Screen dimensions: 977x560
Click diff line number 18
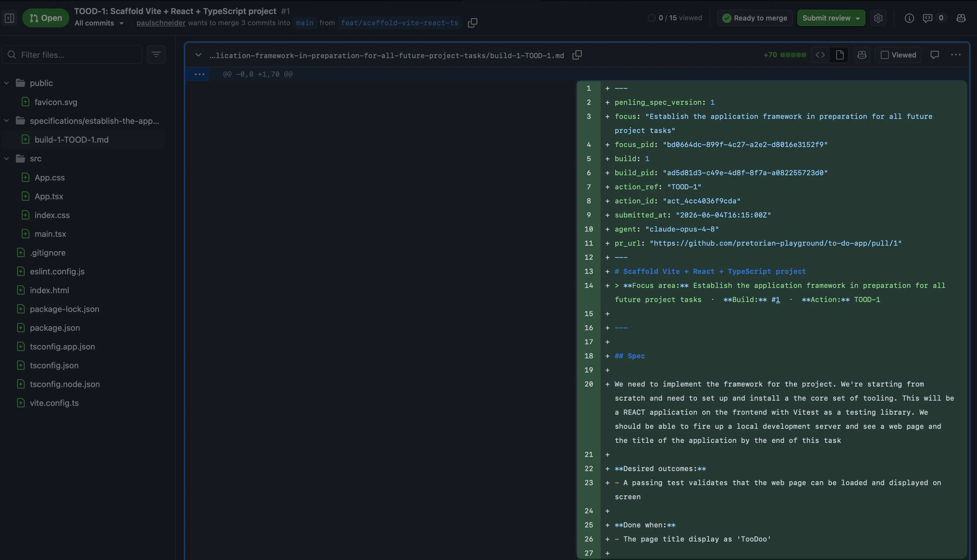click(x=589, y=356)
